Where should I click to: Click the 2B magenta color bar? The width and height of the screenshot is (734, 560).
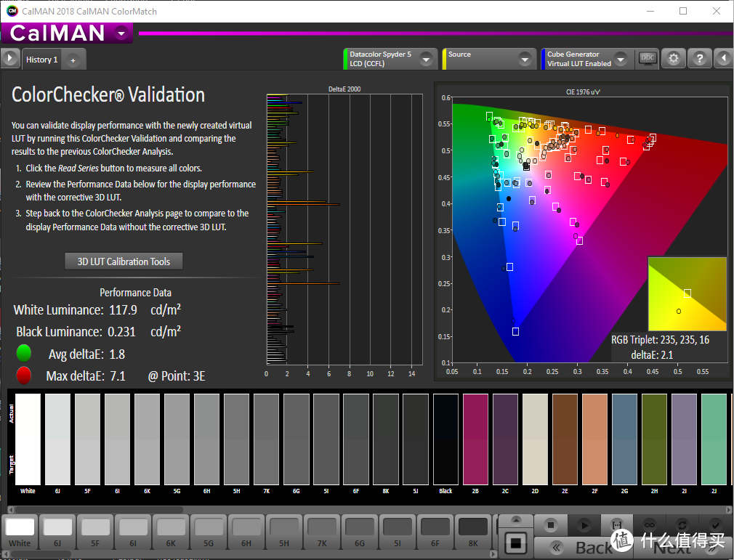475,439
